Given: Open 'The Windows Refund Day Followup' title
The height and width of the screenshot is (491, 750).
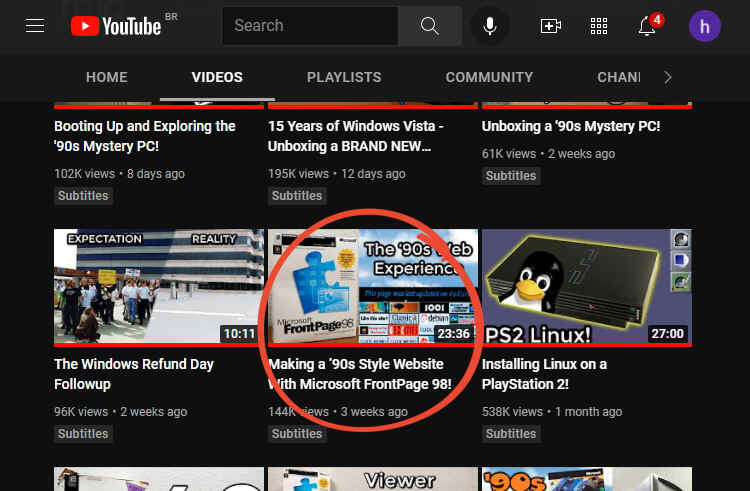Looking at the screenshot, I should coord(134,374).
